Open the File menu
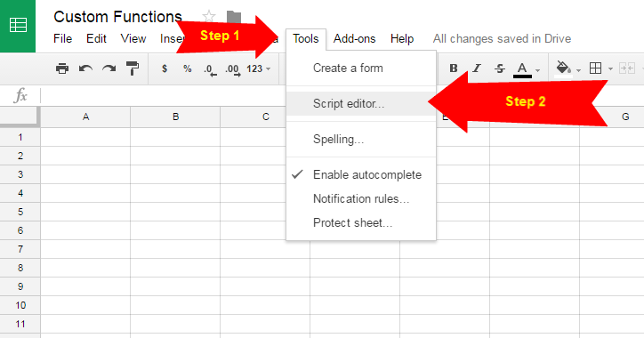This screenshot has height=338, width=644. pos(63,38)
